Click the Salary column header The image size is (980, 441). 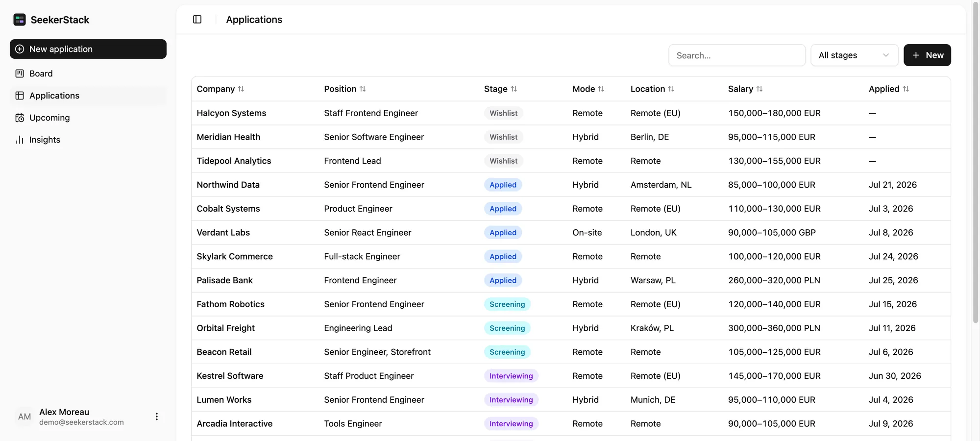tap(745, 89)
